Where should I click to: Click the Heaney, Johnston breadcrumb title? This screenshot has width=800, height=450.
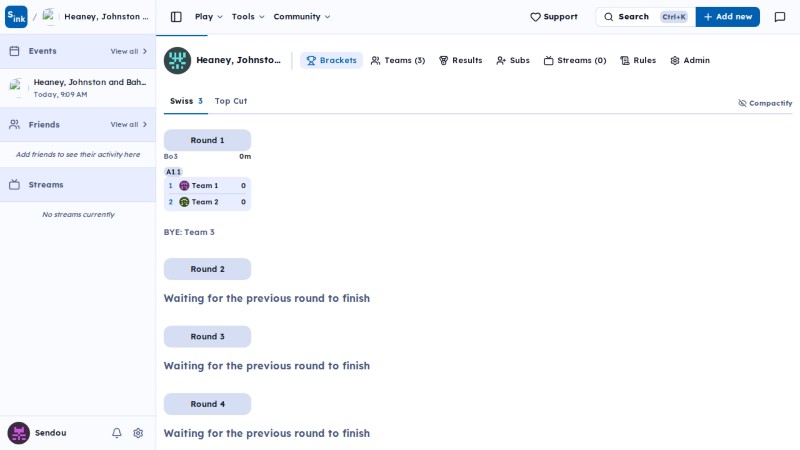pos(107,17)
